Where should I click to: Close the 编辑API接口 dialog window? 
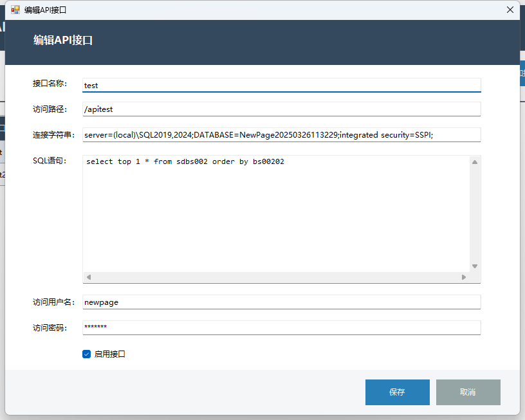pos(510,10)
